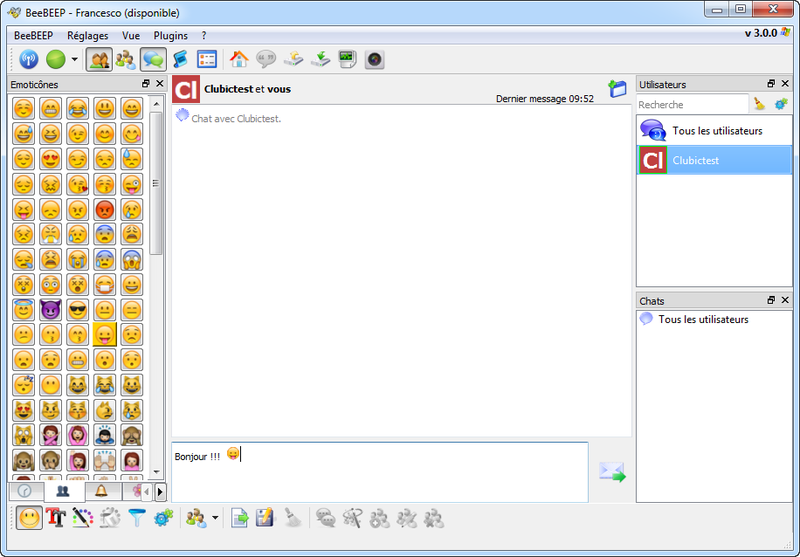The width and height of the screenshot is (800, 557).
Task: Open user list settings gear icon
Action: point(781,104)
